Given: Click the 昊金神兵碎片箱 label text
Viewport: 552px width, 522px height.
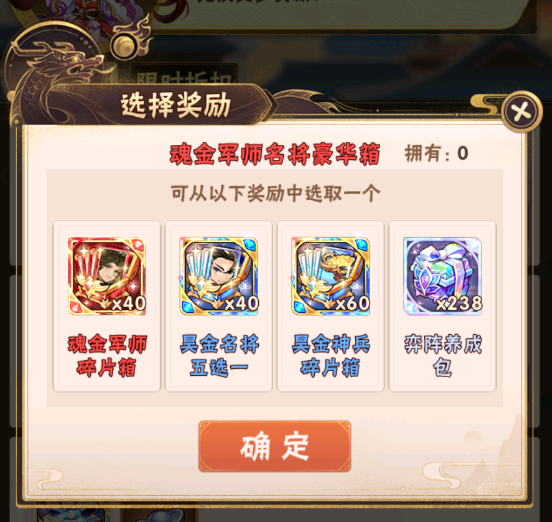Looking at the screenshot, I should click(331, 356).
